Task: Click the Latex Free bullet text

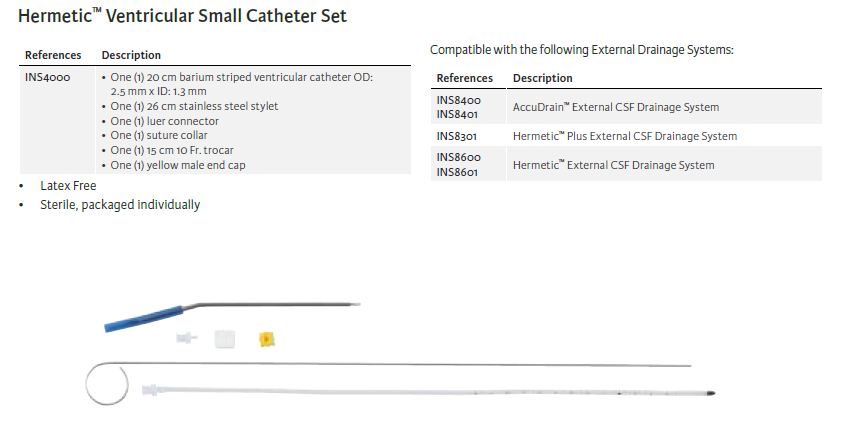Action: pos(68,186)
